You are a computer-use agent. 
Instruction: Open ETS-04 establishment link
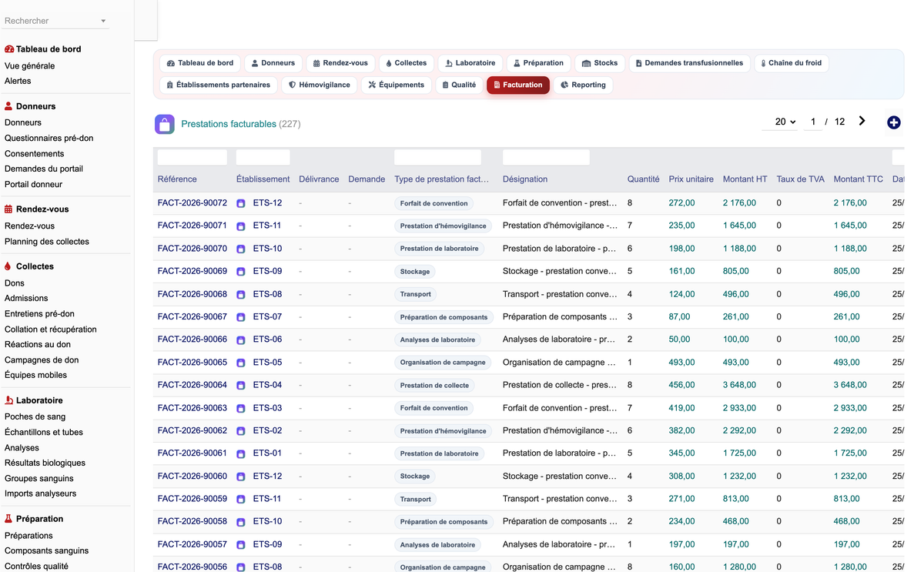pyautogui.click(x=267, y=385)
